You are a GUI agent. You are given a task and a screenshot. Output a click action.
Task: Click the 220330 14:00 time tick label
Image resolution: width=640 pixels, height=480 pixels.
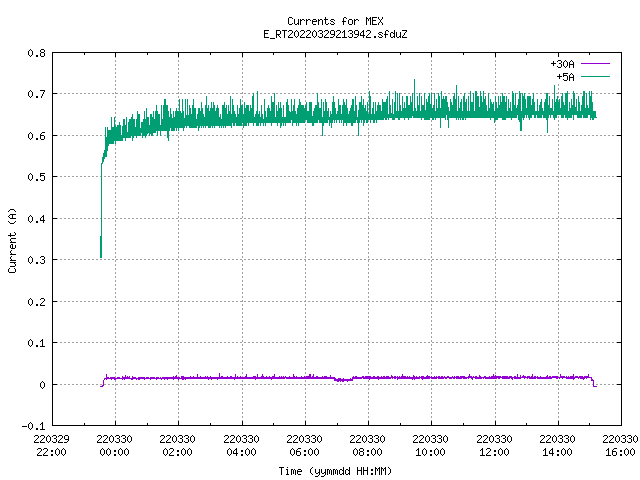point(558,446)
